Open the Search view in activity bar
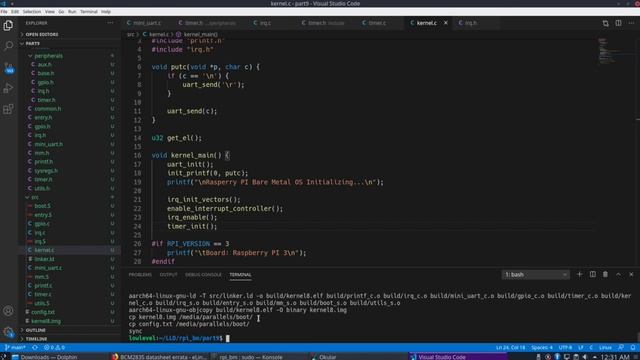 click(x=8, y=46)
